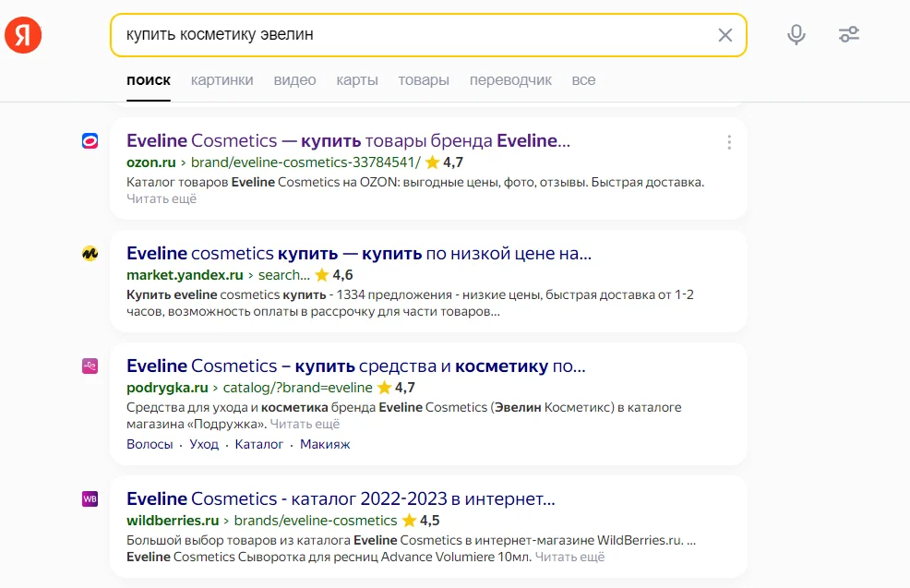Open Eveline Cosmetics Ozon result title
The height and width of the screenshot is (588, 910).
pos(348,141)
